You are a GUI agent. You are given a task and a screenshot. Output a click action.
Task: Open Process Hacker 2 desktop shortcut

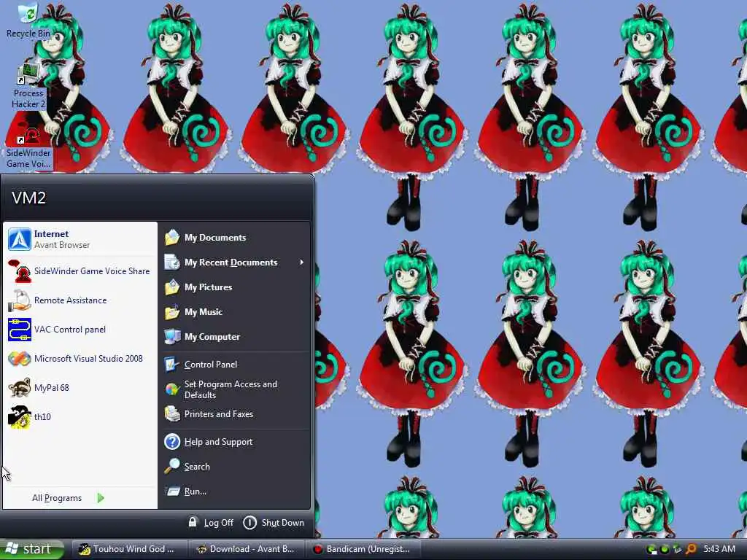click(x=28, y=86)
